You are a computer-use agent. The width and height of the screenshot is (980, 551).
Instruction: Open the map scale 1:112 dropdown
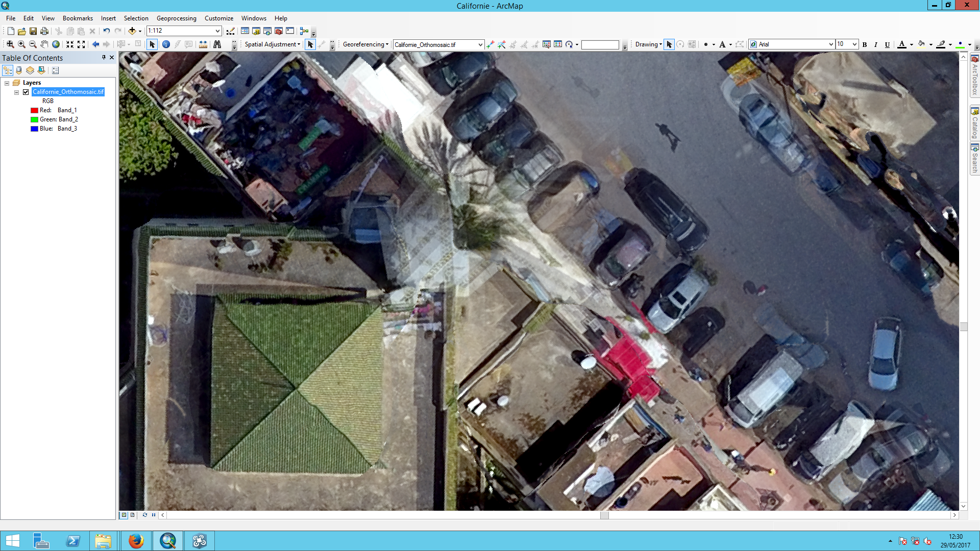tap(217, 31)
